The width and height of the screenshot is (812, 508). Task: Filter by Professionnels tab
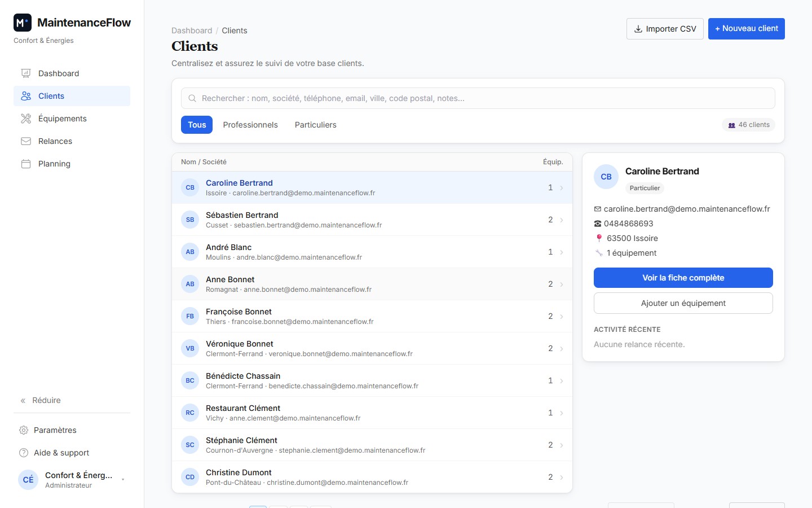(250, 125)
